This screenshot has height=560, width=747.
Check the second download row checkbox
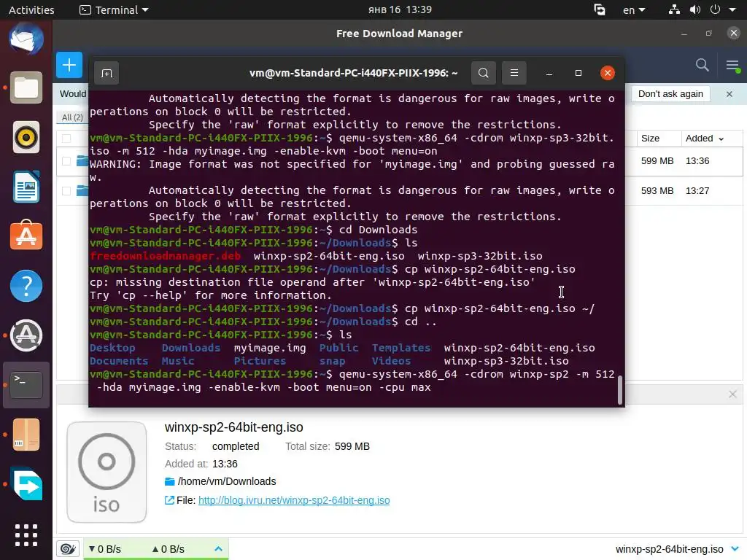66,191
